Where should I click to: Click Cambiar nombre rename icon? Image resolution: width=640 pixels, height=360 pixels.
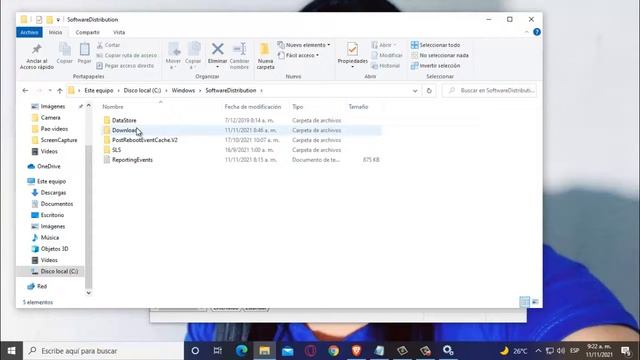(x=240, y=56)
